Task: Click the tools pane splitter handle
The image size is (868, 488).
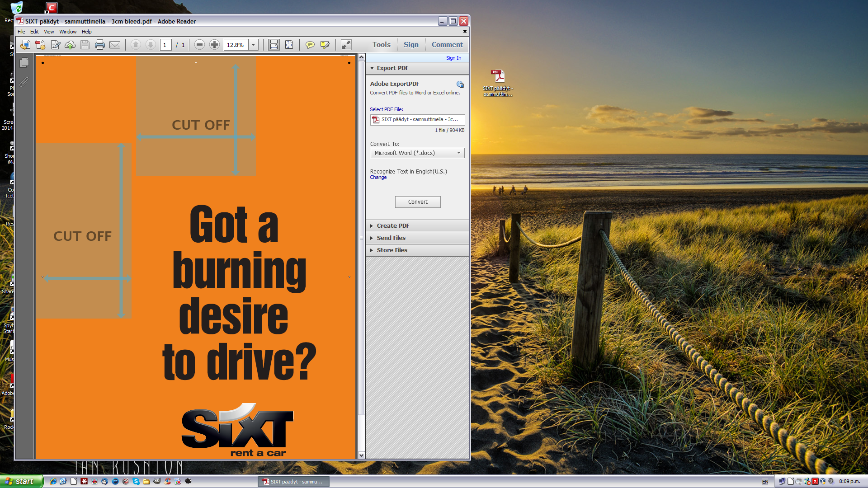Action: 361,238
